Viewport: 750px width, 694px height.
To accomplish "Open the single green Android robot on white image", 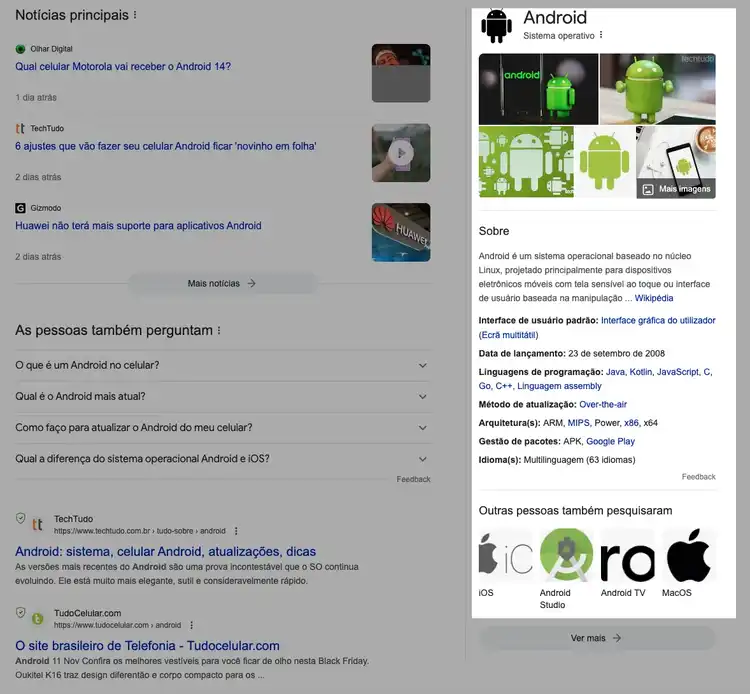I will 605,162.
